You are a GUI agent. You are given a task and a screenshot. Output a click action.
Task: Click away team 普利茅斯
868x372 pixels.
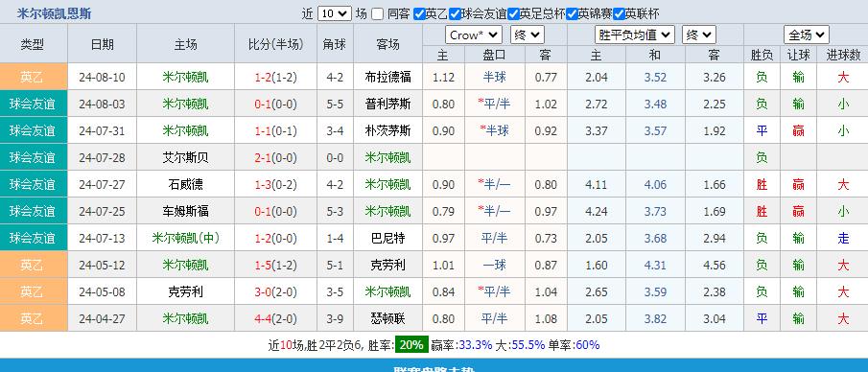point(387,105)
